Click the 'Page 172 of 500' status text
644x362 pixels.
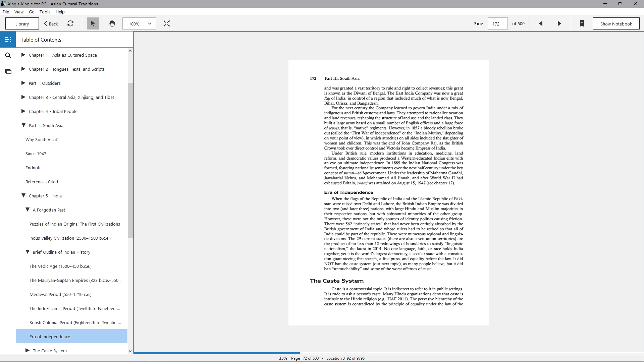pos(305,358)
